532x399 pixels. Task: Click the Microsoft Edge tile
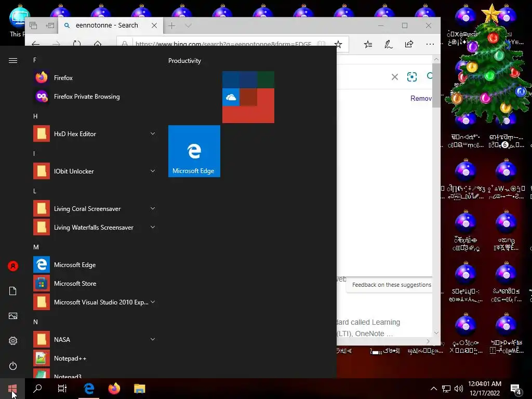coord(194,151)
